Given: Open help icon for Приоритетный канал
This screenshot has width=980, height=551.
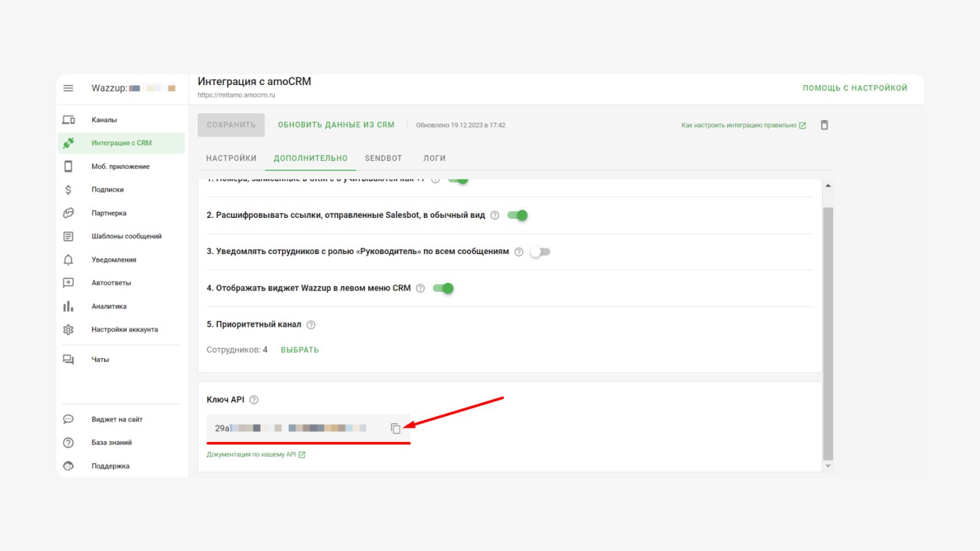Looking at the screenshot, I should (x=311, y=325).
